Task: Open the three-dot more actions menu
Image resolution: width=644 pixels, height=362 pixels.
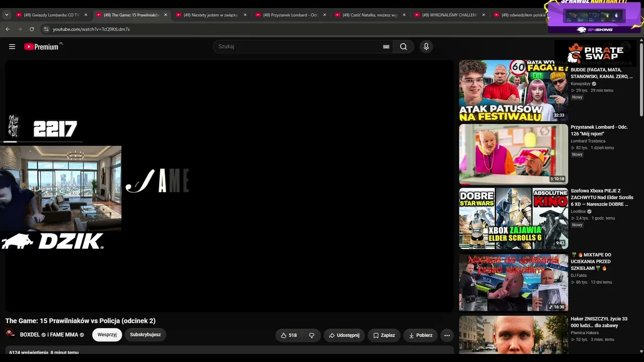Action: click(447, 335)
